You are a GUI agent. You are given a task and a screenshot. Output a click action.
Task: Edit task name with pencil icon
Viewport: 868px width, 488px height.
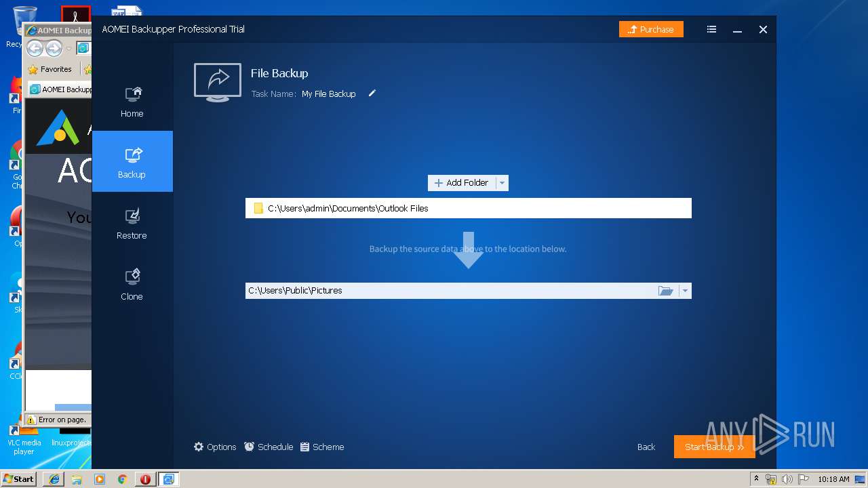[372, 94]
